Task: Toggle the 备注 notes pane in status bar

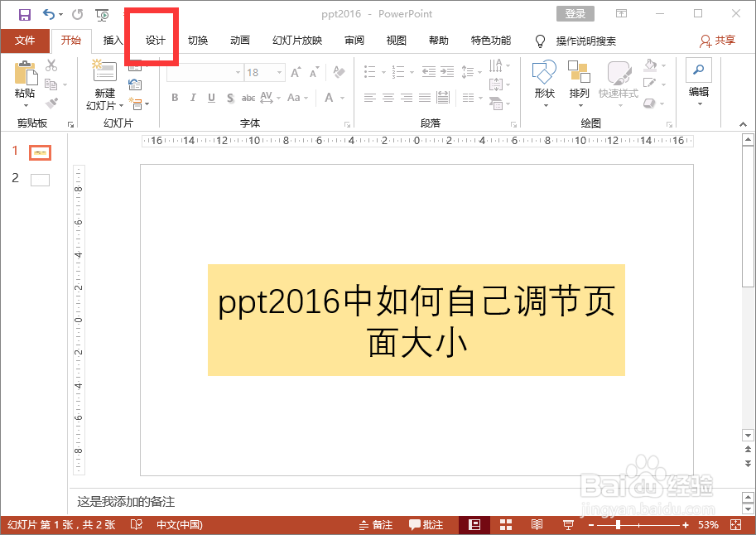Action: click(x=376, y=525)
